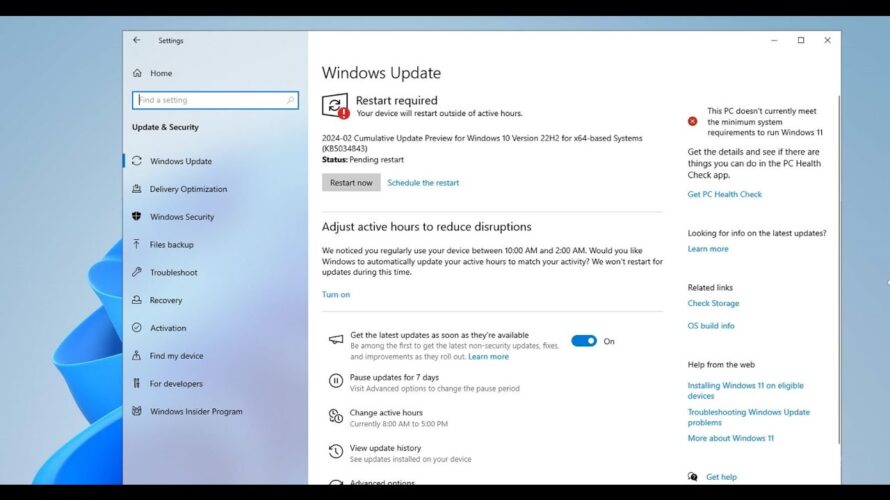Click Get PC Health Check link
The image size is (890, 500).
pos(725,194)
